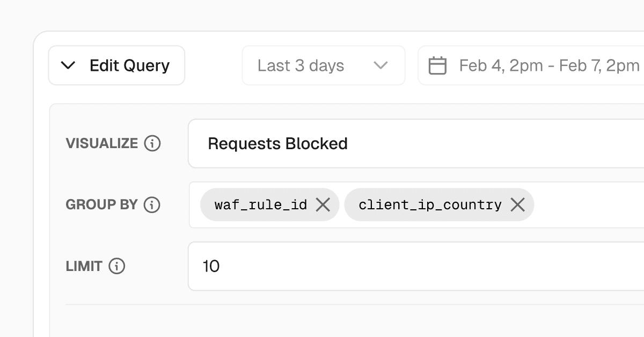Click the VISUALIZE label
The height and width of the screenshot is (337, 644).
coord(102,143)
